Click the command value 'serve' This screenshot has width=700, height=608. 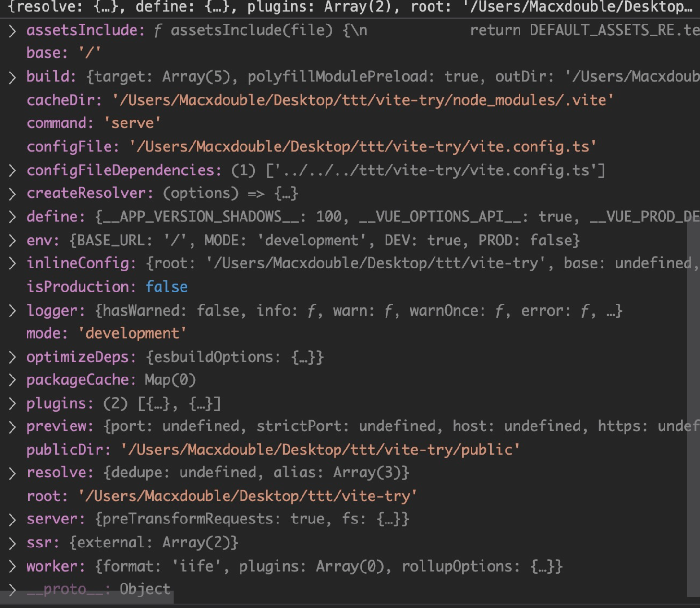point(132,123)
